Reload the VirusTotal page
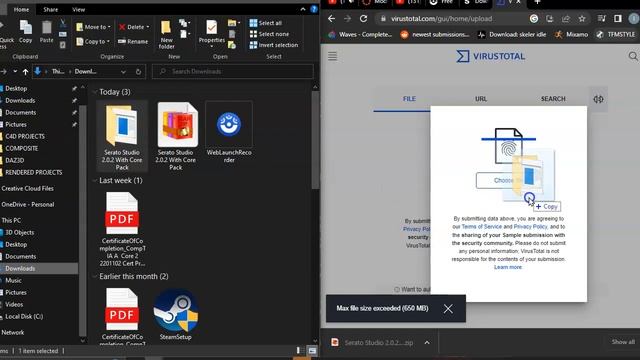Image resolution: width=640 pixels, height=360 pixels. click(363, 19)
